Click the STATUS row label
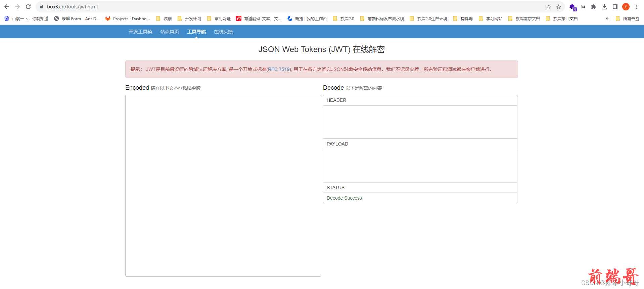Viewport: 644px width, 289px height. (335, 188)
